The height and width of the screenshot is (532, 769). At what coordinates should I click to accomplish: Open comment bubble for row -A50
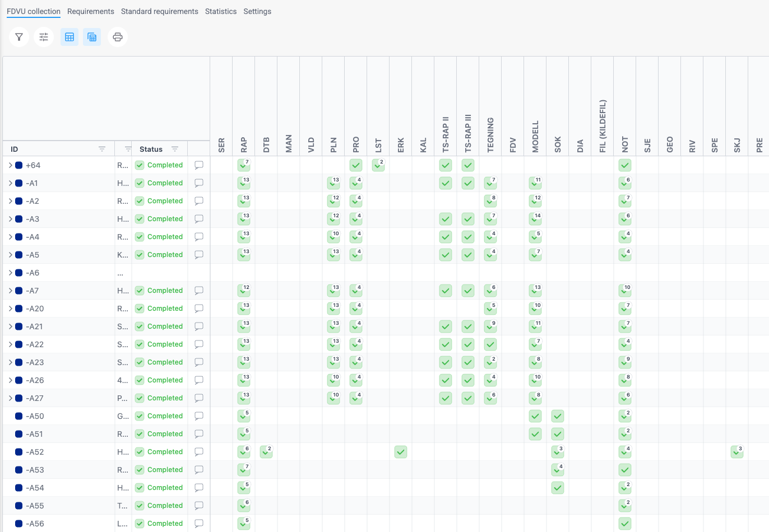(199, 416)
